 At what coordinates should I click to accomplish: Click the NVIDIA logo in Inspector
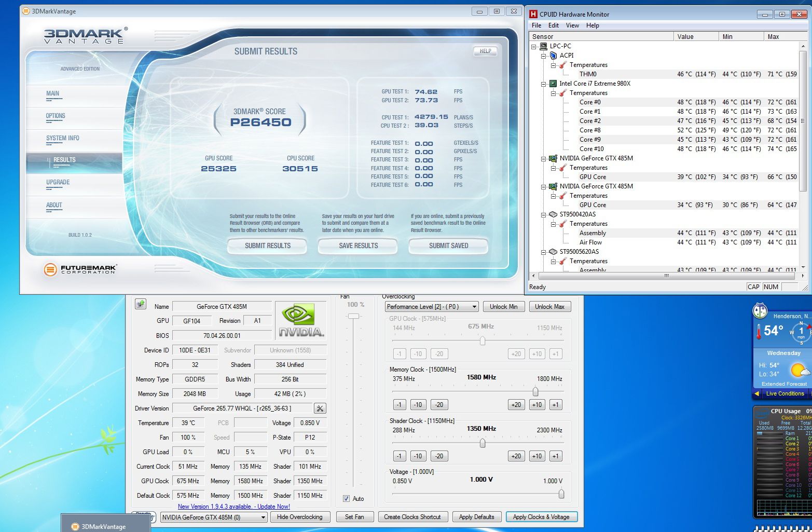[x=301, y=321]
